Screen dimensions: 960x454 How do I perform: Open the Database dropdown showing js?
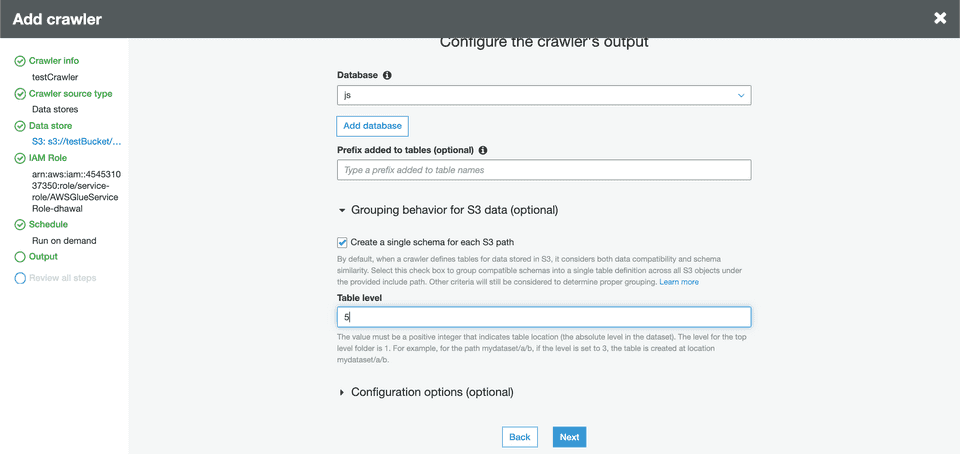543,95
